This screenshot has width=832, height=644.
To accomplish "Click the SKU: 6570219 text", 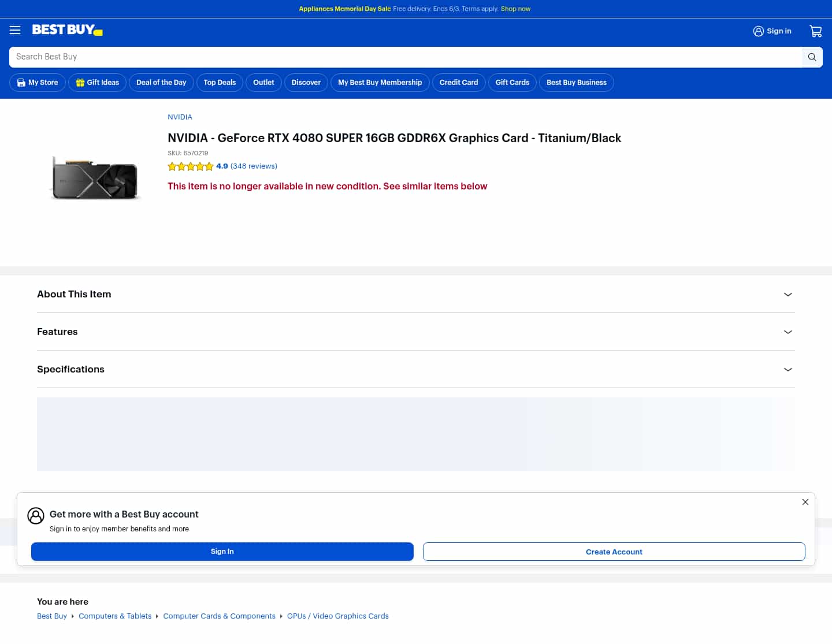I will pos(188,153).
